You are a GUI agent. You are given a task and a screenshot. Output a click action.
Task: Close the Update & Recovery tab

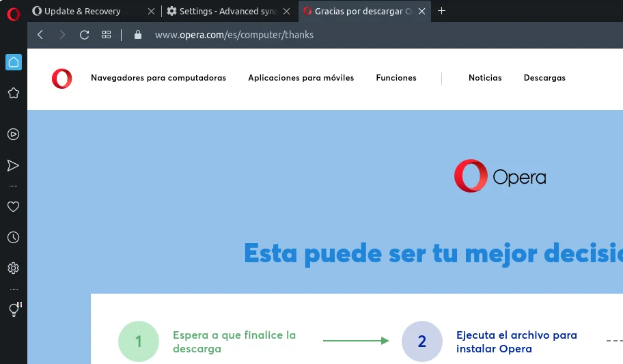click(151, 12)
